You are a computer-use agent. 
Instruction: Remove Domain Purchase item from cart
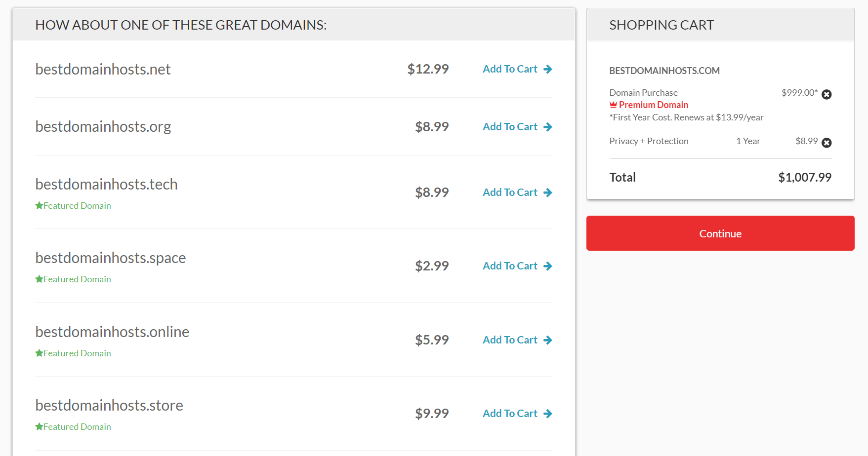[x=827, y=94]
